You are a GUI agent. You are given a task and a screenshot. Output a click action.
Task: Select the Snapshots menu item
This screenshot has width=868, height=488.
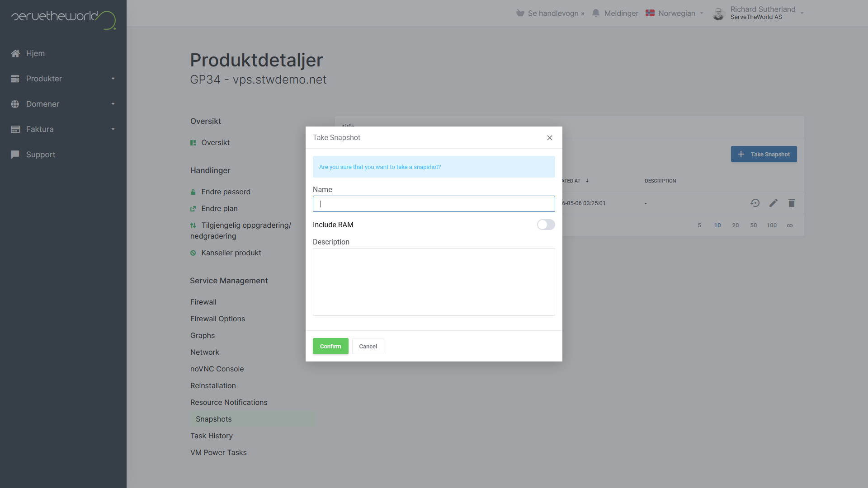coord(253,419)
